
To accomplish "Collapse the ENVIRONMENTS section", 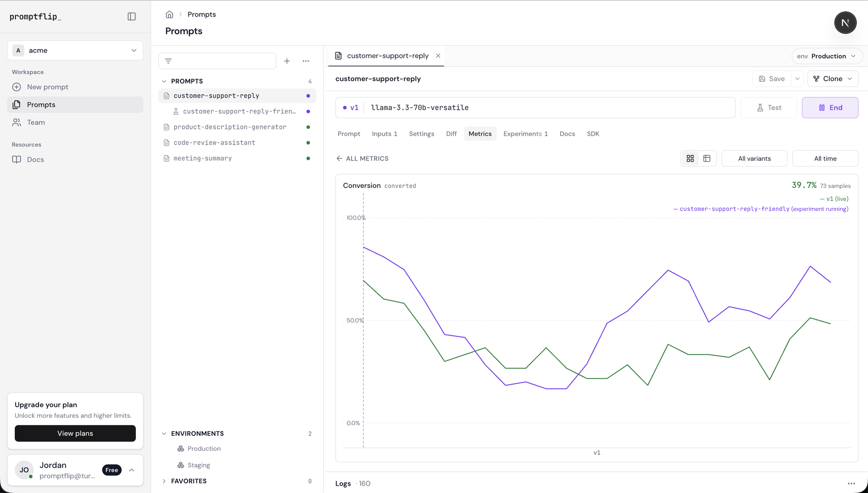I will [x=164, y=434].
